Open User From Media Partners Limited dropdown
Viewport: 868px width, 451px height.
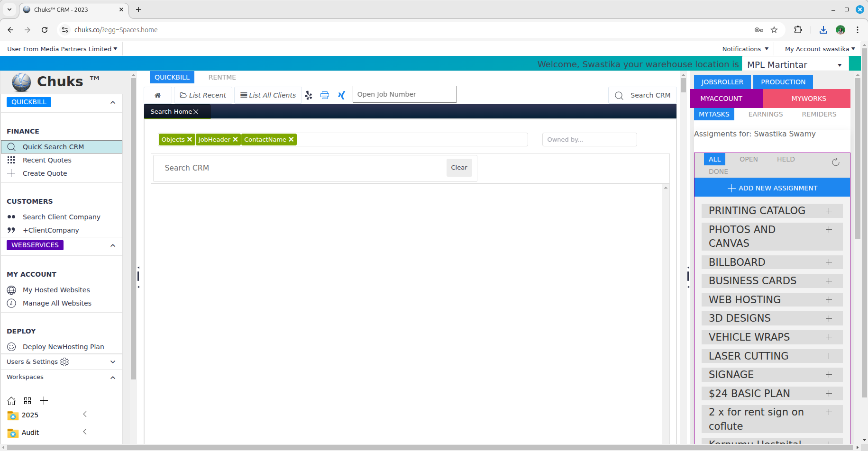62,49
